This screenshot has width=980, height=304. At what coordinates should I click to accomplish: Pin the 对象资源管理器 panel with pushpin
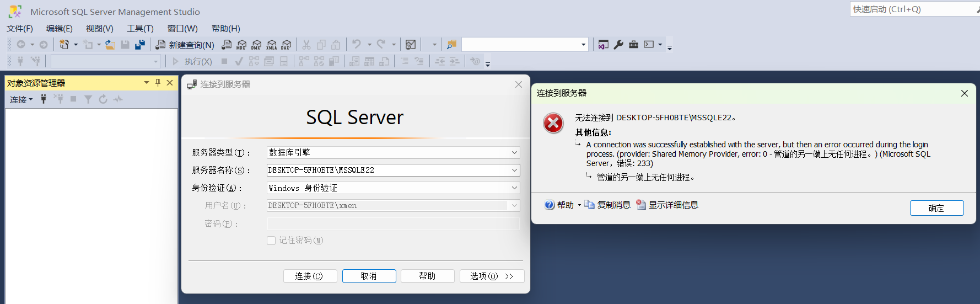click(158, 83)
